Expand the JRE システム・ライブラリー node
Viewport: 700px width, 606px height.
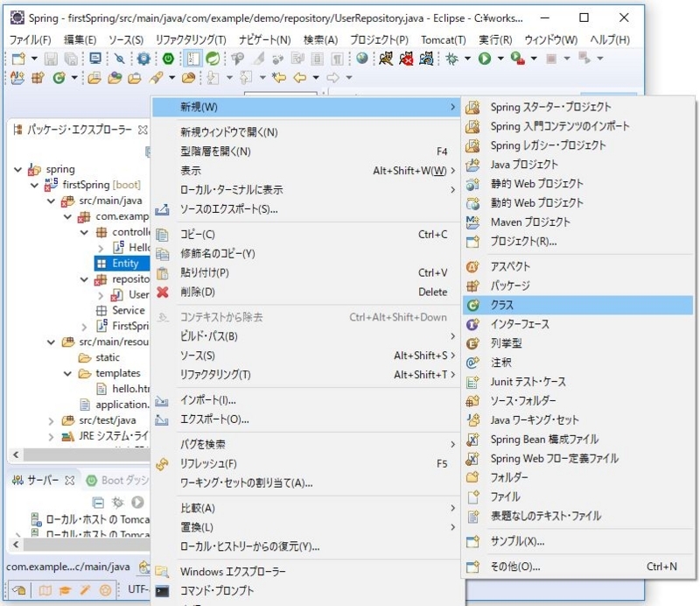click(x=51, y=437)
